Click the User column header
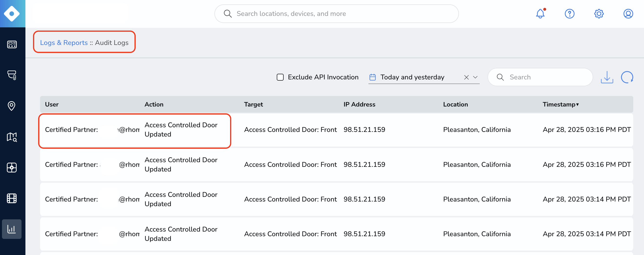 52,104
